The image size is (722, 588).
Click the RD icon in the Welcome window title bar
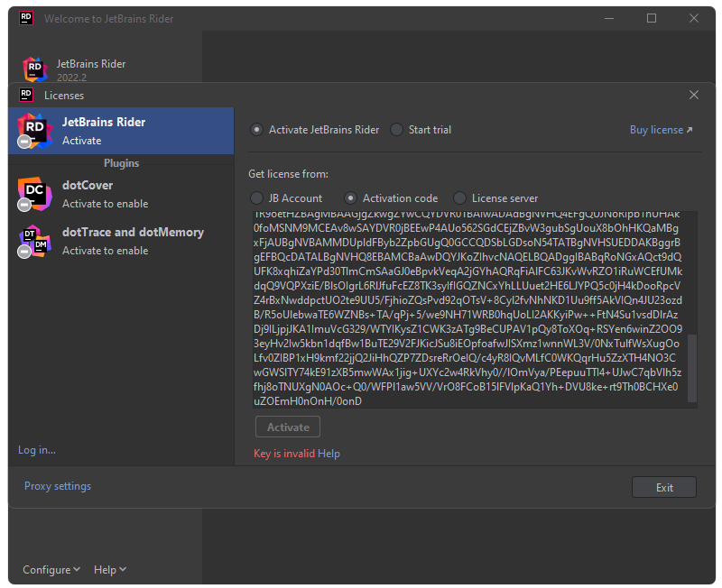click(x=26, y=18)
